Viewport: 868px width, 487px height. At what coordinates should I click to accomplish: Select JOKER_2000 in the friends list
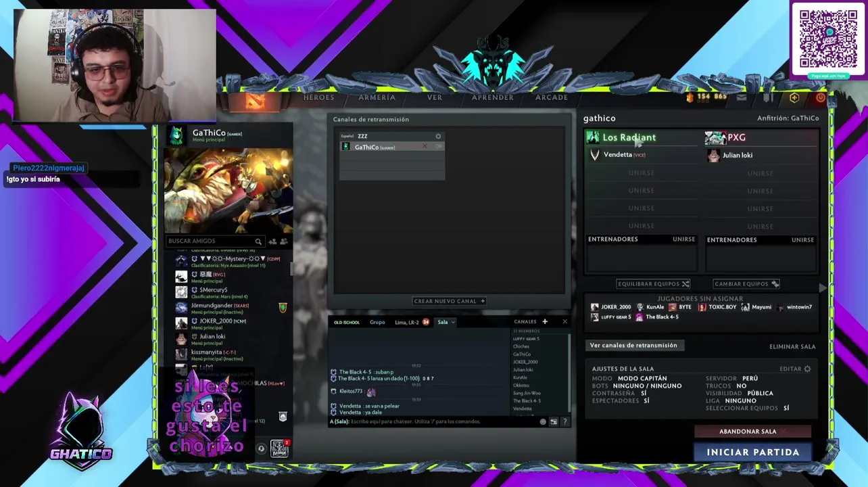[x=230, y=323]
